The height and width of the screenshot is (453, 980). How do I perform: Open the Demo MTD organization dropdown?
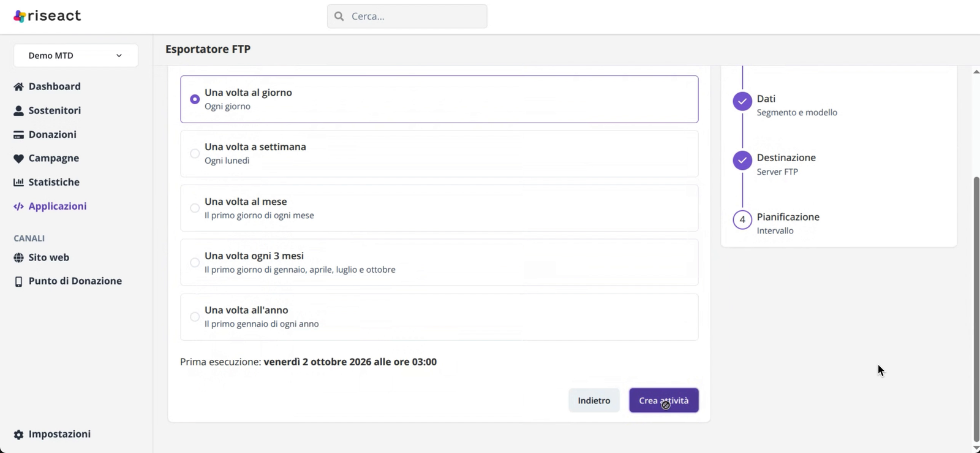click(76, 56)
